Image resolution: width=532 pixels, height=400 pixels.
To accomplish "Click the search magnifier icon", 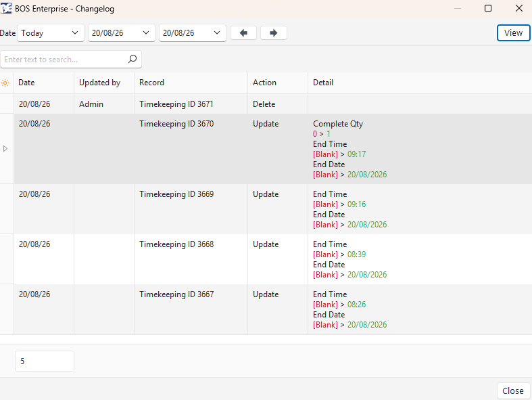I will (x=132, y=59).
